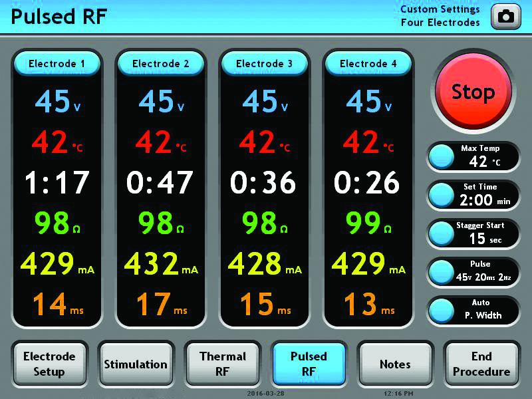Screen dimensions: 532x399
Task: Toggle the Set Time setting knob
Action: click(440, 195)
